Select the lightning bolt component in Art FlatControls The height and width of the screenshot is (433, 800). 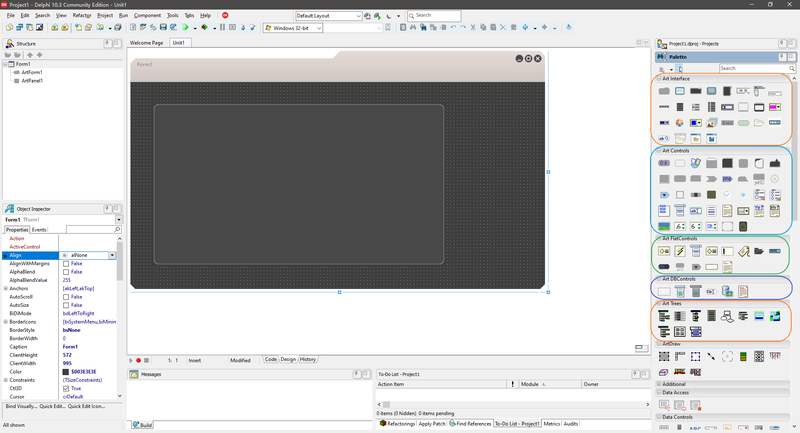click(680, 251)
